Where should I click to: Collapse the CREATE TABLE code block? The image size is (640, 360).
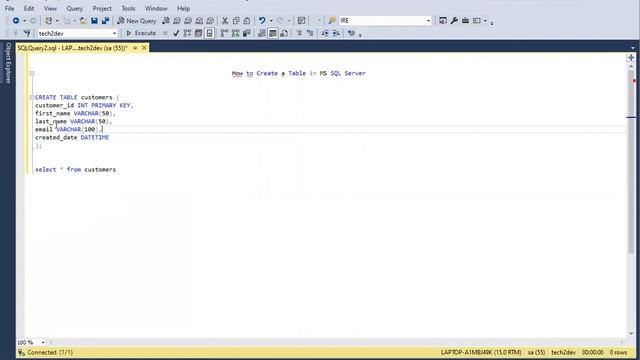31,98
